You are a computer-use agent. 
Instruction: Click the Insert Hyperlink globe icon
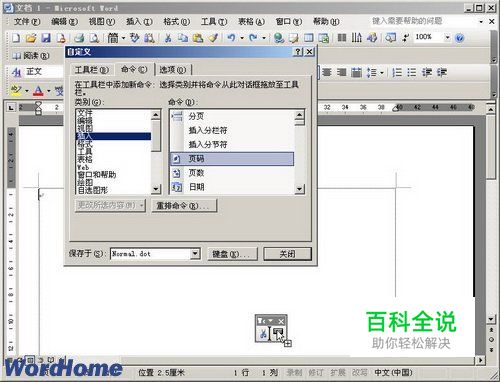pos(279,38)
